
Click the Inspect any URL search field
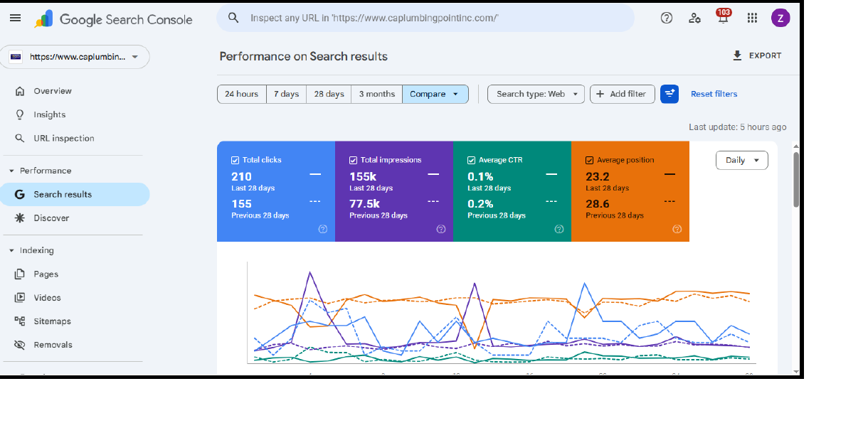pyautogui.click(x=425, y=18)
